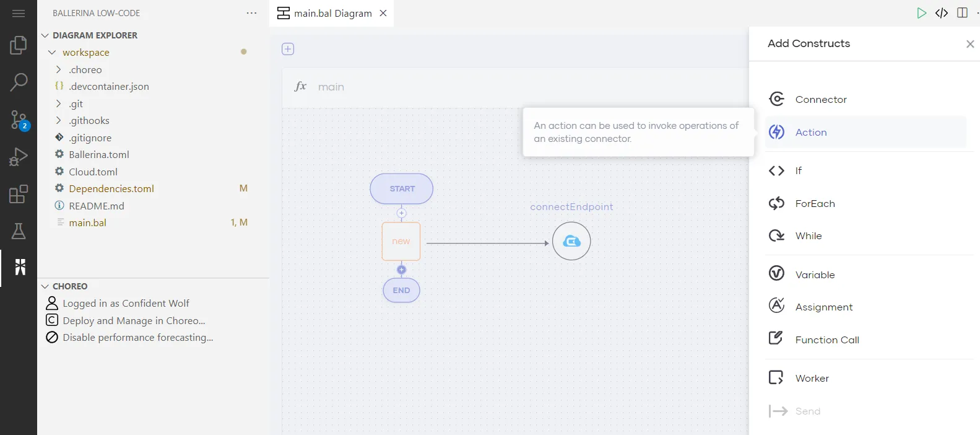Viewport: 980px width, 435px height.
Task: Add a Variable construct
Action: pyautogui.click(x=815, y=275)
